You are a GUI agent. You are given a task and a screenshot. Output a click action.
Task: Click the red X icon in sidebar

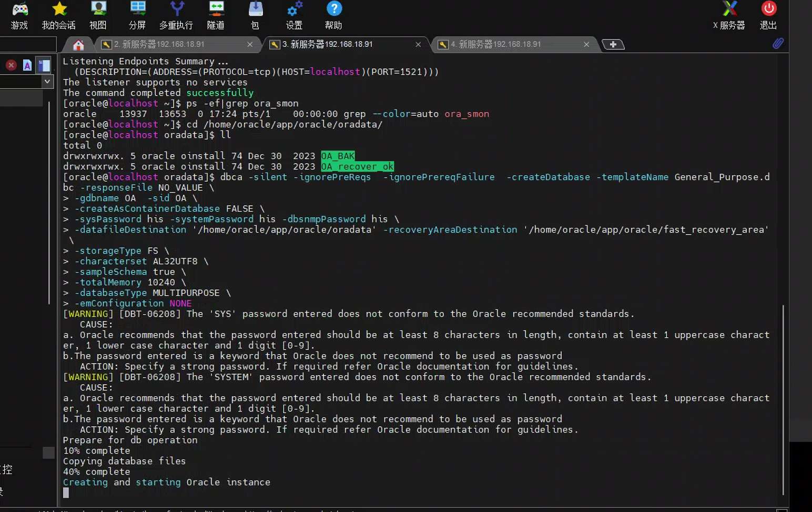11,65
